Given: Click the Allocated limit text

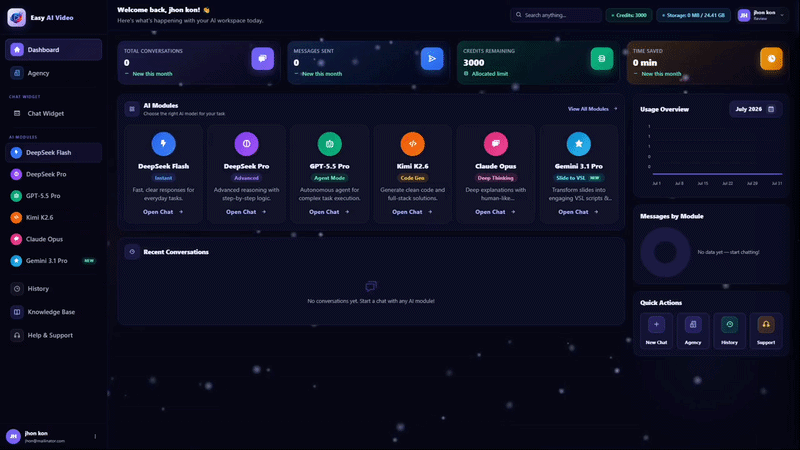Looking at the screenshot, I should pos(490,74).
